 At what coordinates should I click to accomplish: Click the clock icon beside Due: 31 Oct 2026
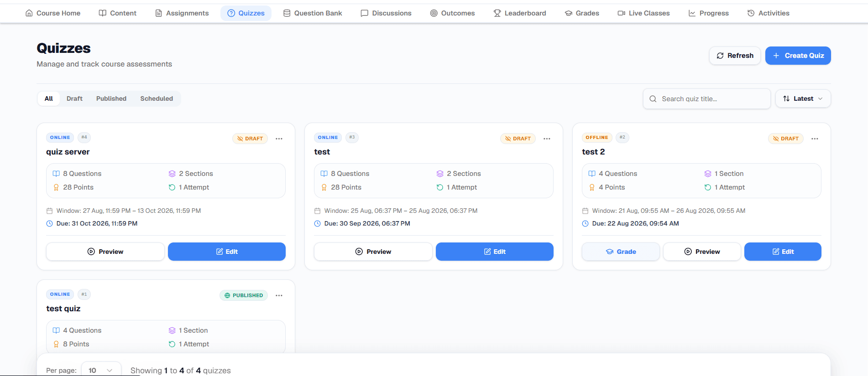tap(50, 223)
